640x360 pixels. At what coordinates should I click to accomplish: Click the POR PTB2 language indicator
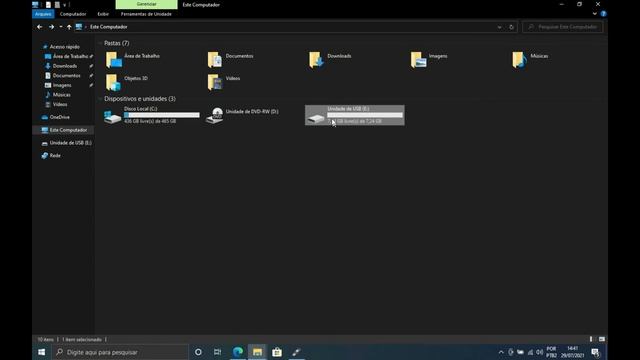551,352
